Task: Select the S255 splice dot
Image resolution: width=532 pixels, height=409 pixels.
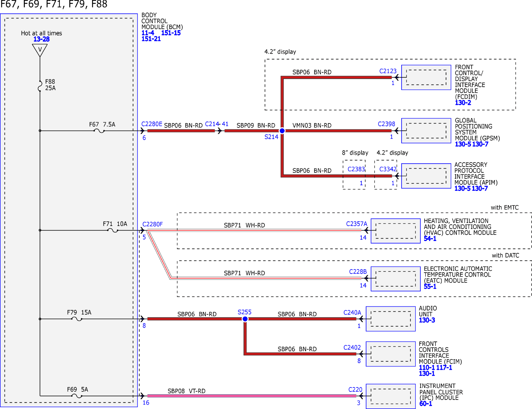Action: click(245, 319)
